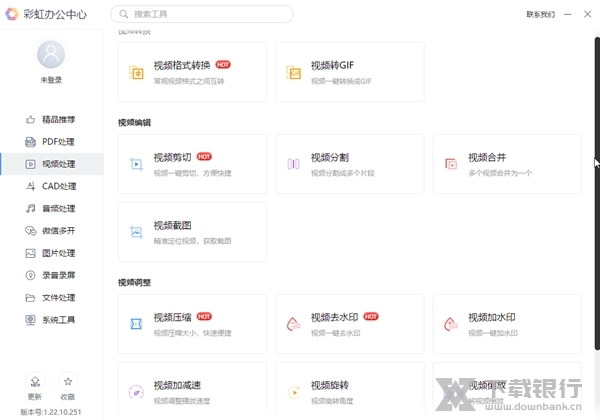Click the merge icon on 视频合并
This screenshot has height=420, width=600.
click(451, 164)
